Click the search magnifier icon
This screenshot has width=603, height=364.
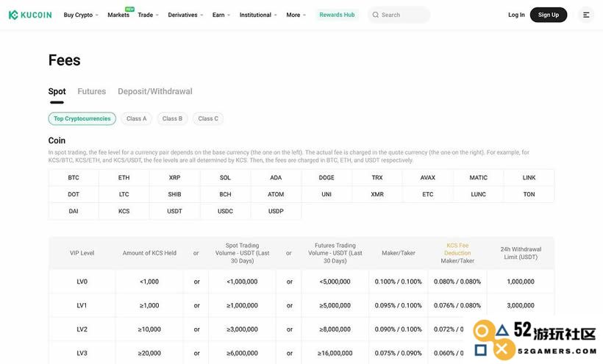coord(375,15)
